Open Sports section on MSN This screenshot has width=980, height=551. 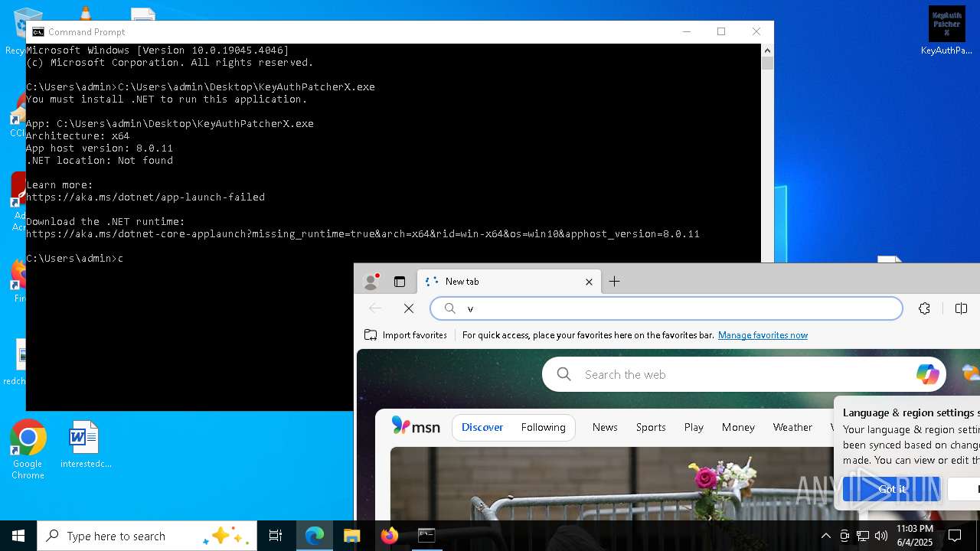[x=651, y=427]
